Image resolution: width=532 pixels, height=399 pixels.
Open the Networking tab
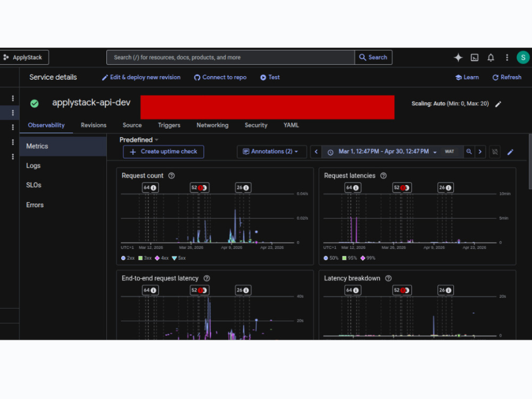pos(212,125)
